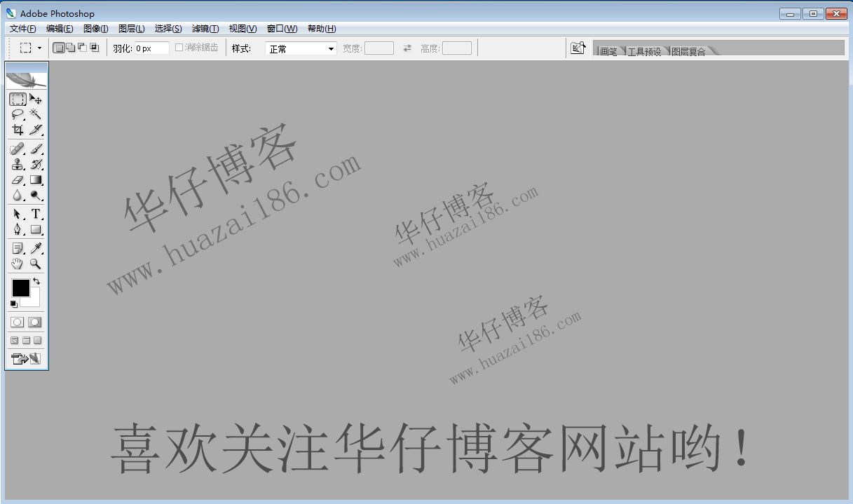
Task: Choose Add to Selection mode
Action: pos(70,48)
